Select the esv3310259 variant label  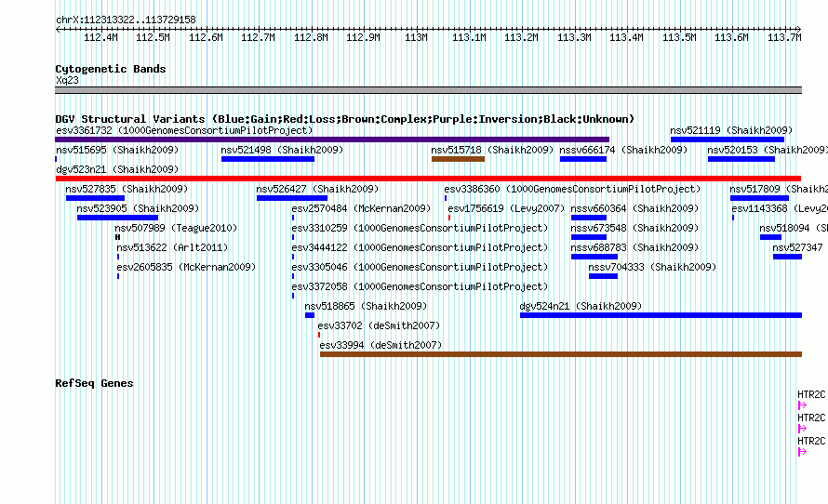point(420,228)
